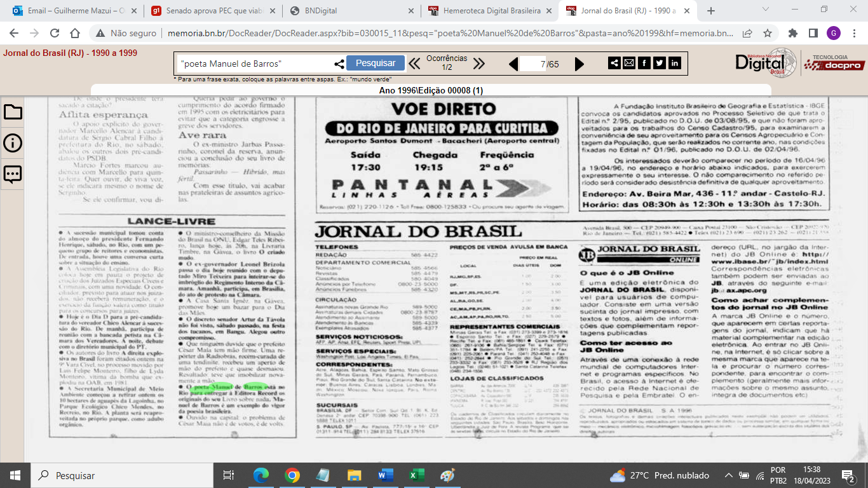Click browser back arrow
Viewport: 868px width, 488px height.
pos(14,33)
